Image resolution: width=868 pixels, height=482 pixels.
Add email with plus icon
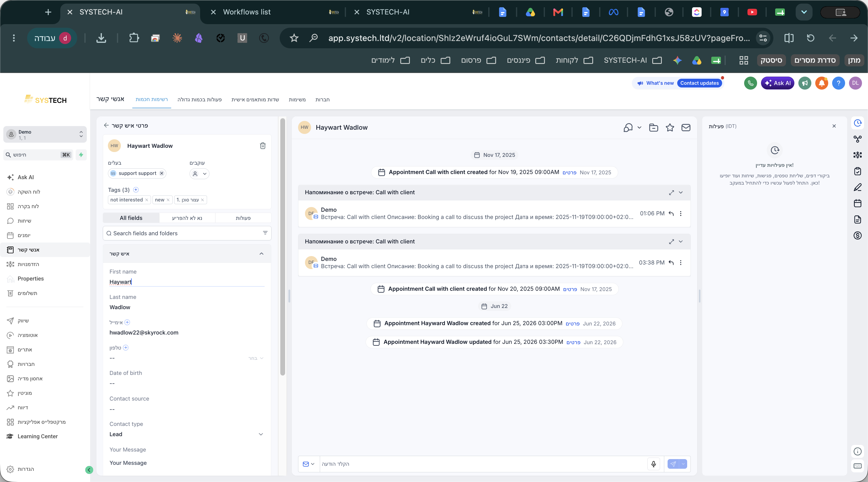127,322
